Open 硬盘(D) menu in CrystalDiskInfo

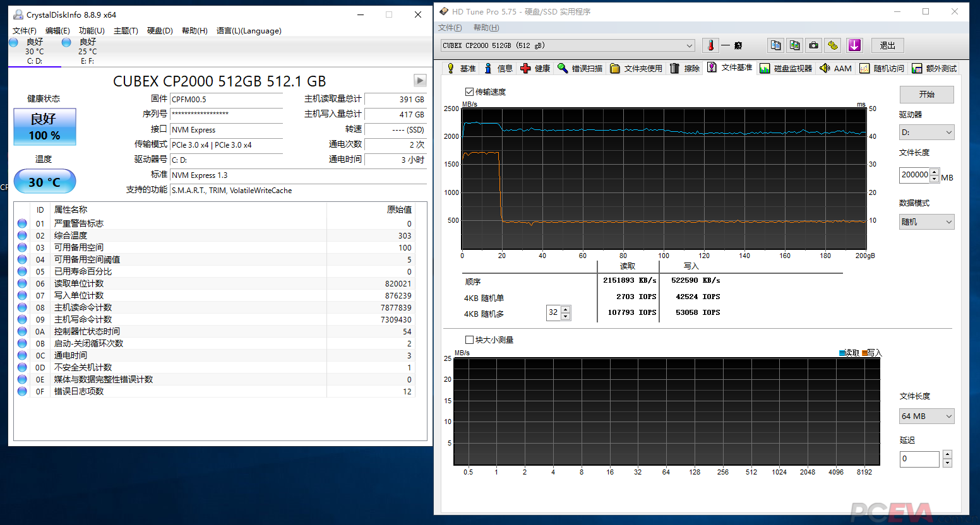pos(160,31)
